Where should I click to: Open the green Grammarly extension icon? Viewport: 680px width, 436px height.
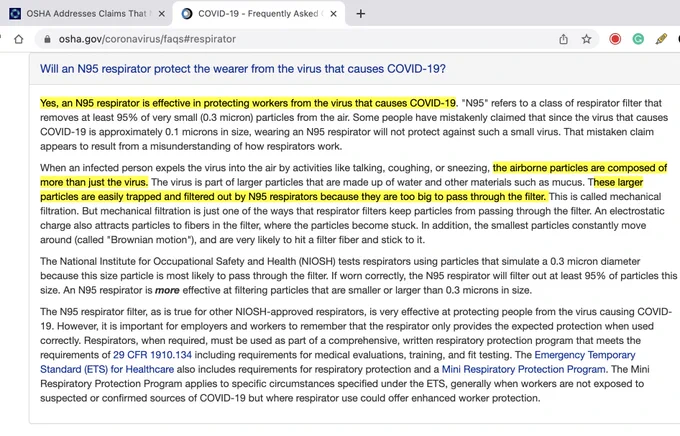tap(638, 39)
